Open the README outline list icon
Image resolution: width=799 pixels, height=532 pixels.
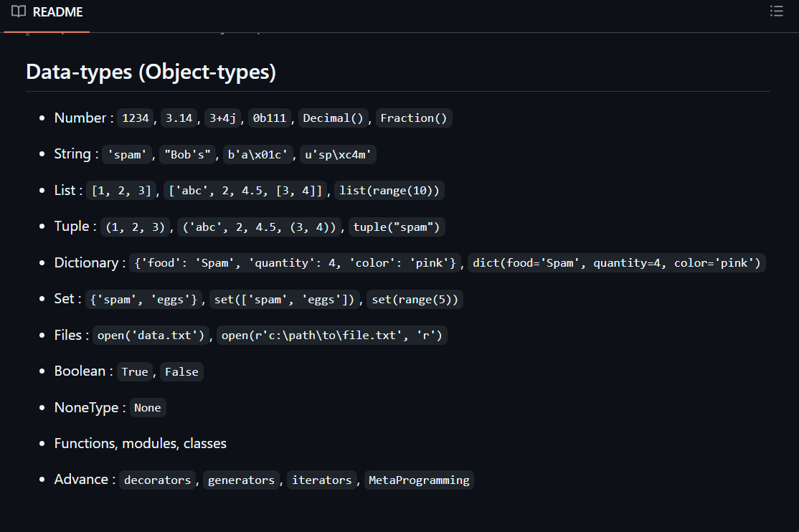click(x=776, y=11)
